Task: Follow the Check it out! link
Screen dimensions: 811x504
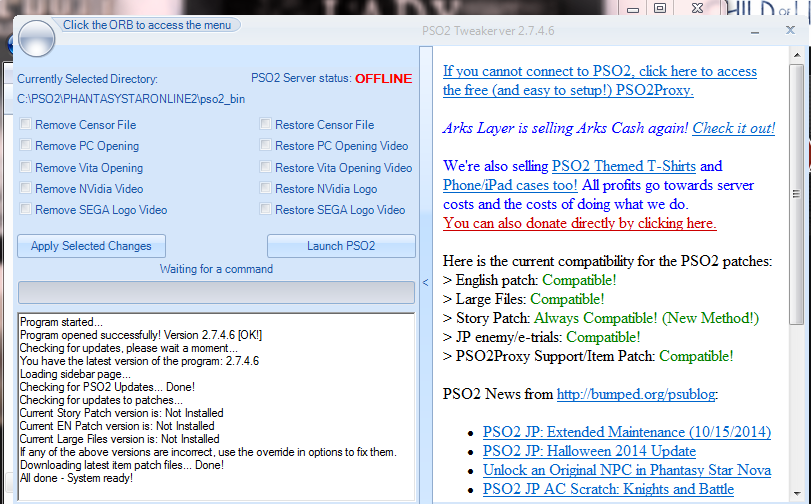Action: pyautogui.click(x=733, y=128)
